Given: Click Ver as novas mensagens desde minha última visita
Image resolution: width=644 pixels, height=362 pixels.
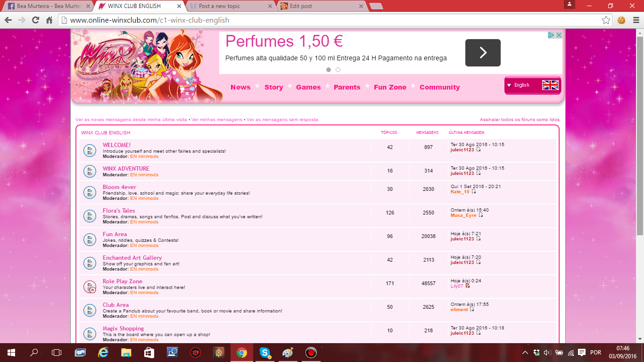Looking at the screenshot, I should 131,120.
